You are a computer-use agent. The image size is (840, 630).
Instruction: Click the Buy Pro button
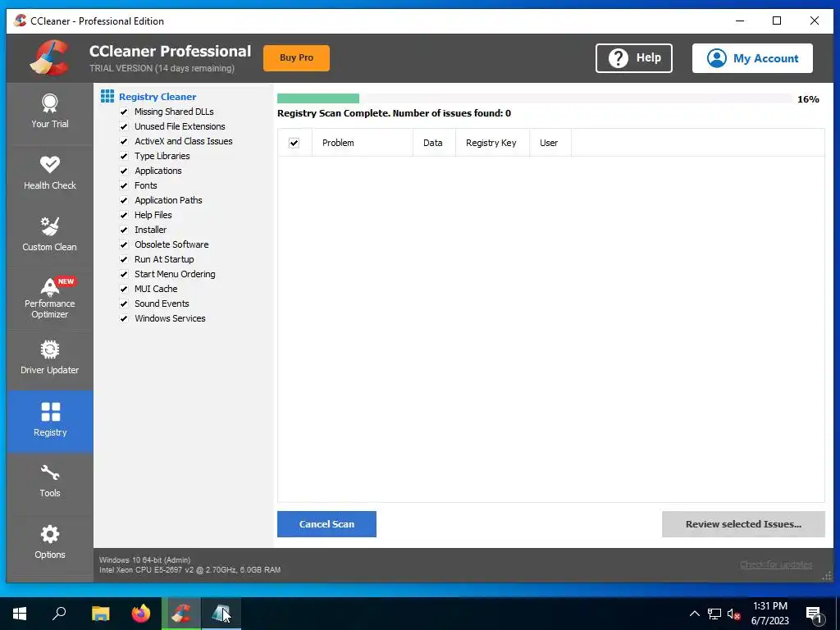[296, 58]
